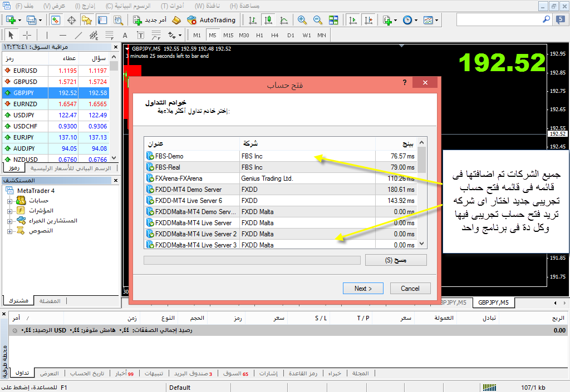570x392 pixels.
Task: Select the text label 'A' tool
Action: 125,35
